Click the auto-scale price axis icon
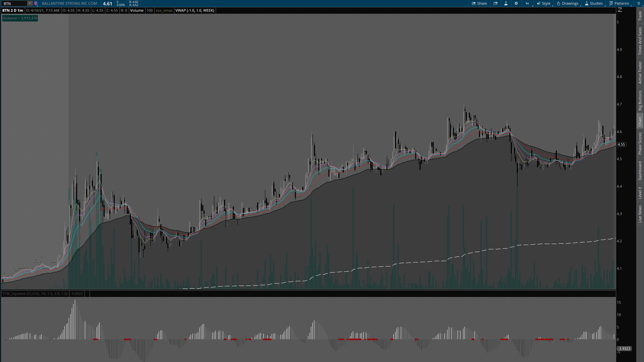The width and height of the screenshot is (644, 362). coord(620,10)
